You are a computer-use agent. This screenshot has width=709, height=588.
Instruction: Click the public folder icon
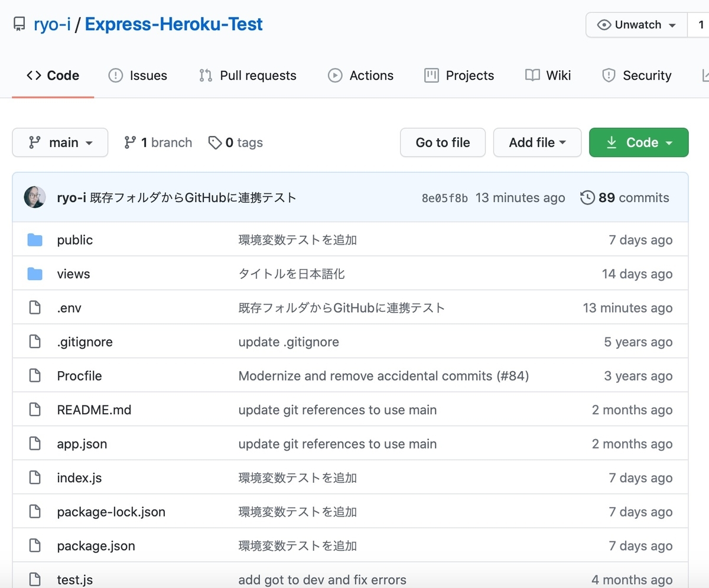point(35,240)
